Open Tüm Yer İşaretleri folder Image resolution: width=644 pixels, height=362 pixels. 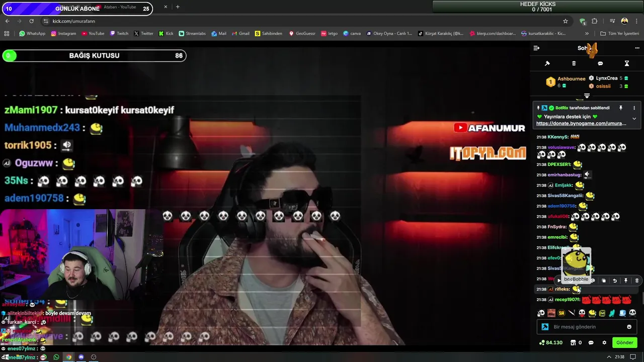point(619,34)
